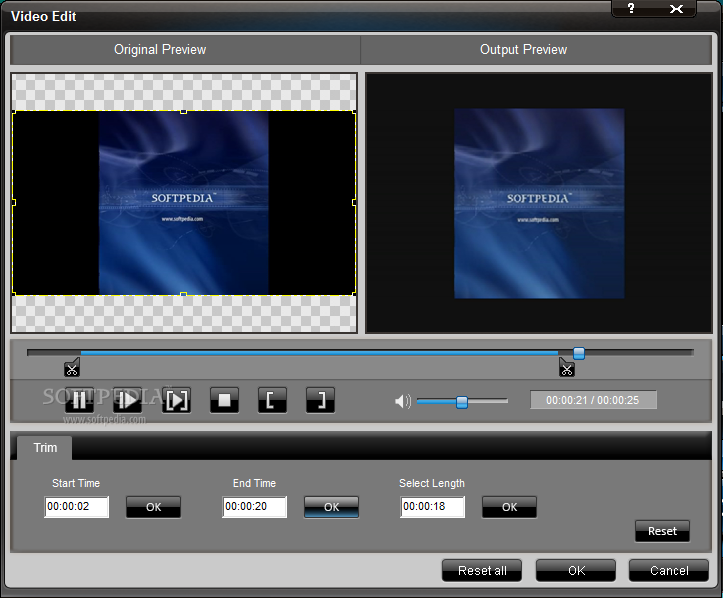
Task: Close the Video Edit dialog
Action: click(676, 9)
